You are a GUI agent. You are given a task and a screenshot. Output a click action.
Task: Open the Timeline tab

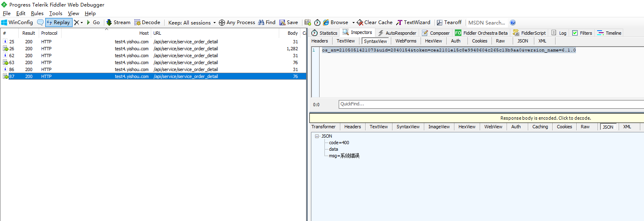(609, 33)
